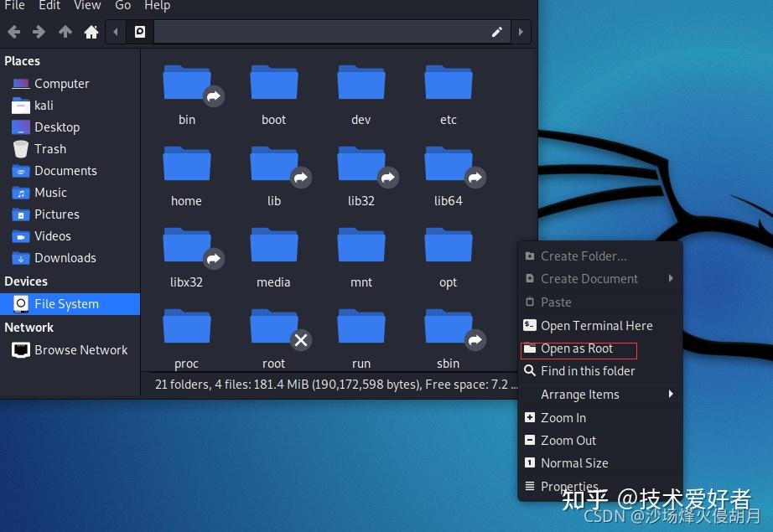
Task: Select the lib32 folder
Action: click(x=361, y=176)
